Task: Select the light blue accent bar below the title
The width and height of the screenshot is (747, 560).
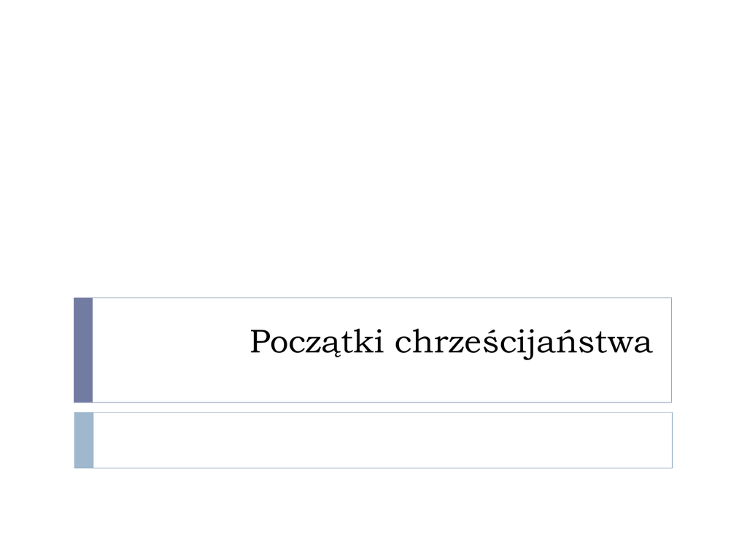Action: click(x=84, y=440)
